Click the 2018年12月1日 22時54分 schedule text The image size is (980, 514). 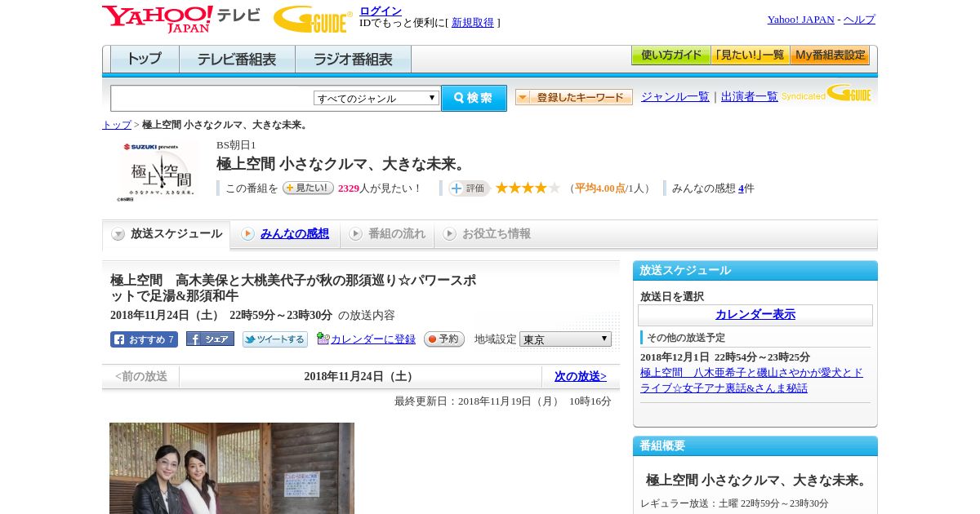coord(725,357)
